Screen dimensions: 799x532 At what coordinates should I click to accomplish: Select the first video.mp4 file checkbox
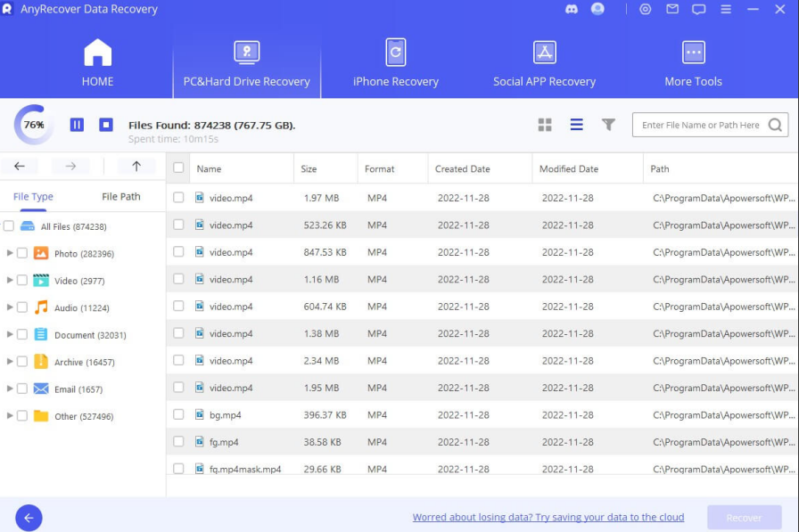pos(178,197)
